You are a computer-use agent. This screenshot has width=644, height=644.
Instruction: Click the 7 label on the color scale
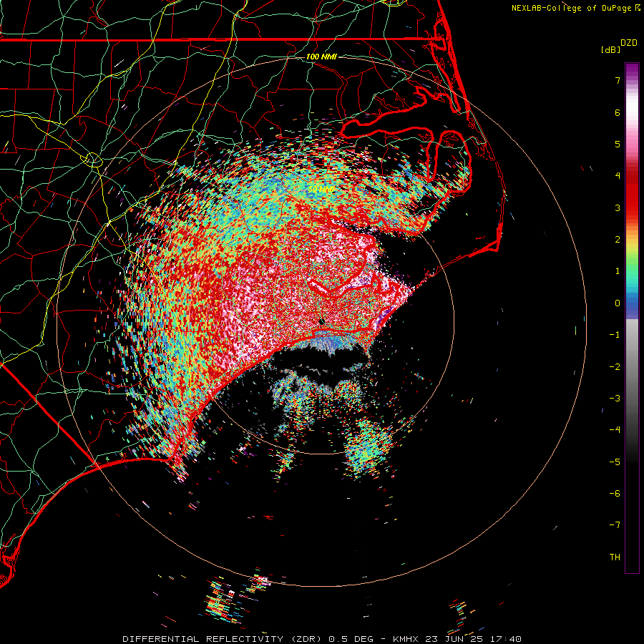tap(618, 80)
